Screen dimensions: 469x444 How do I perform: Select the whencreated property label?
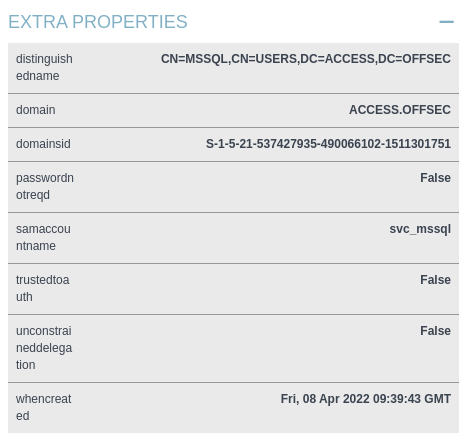pos(44,407)
